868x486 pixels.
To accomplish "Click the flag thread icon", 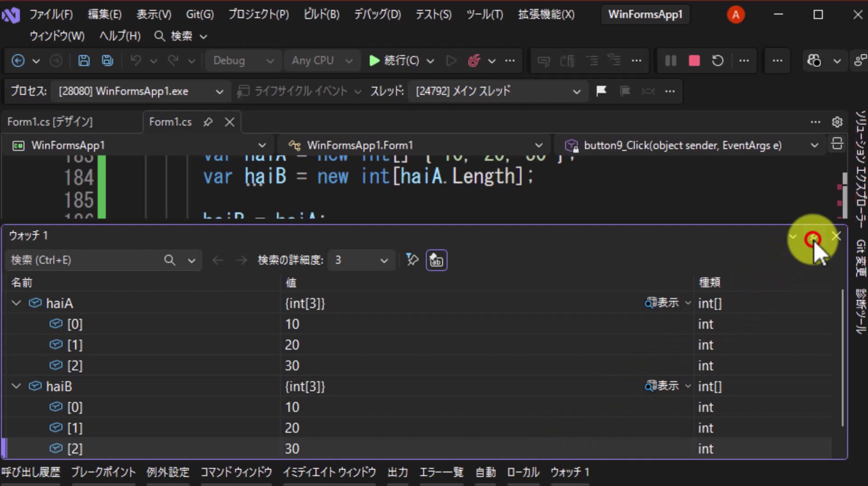I will pos(601,91).
